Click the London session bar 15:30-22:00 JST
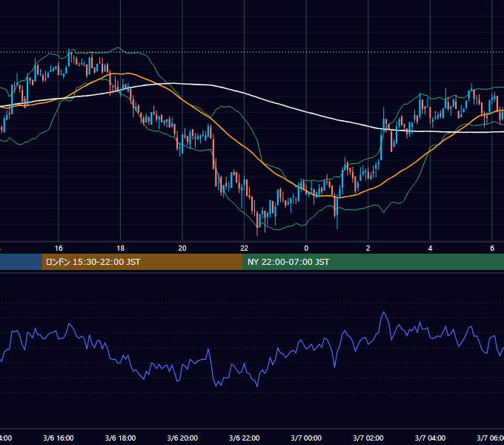The image size is (504, 445). tap(142, 262)
